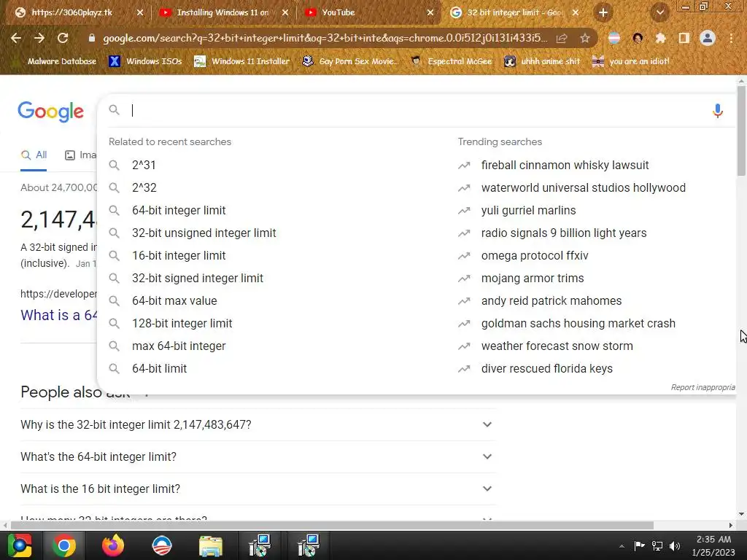
Task: Reload the current page
Action: (63, 38)
